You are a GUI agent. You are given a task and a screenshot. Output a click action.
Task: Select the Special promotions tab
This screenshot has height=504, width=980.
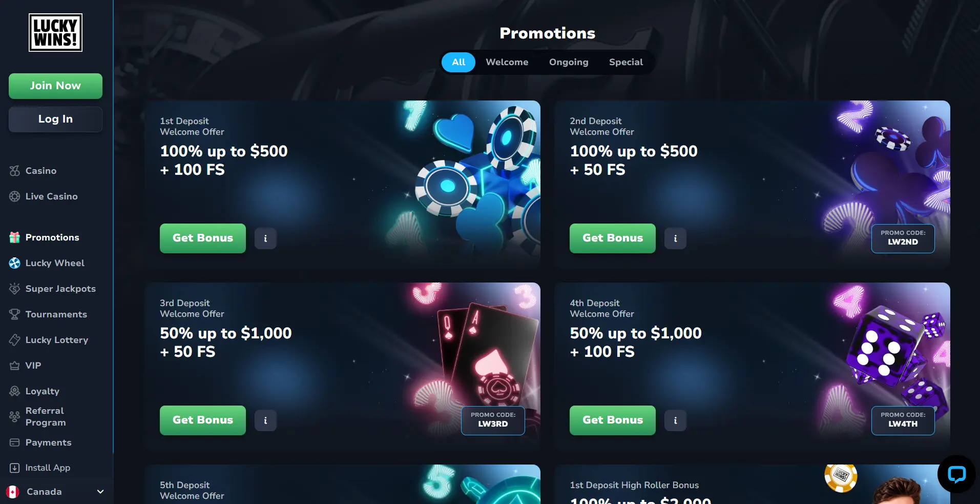(625, 62)
